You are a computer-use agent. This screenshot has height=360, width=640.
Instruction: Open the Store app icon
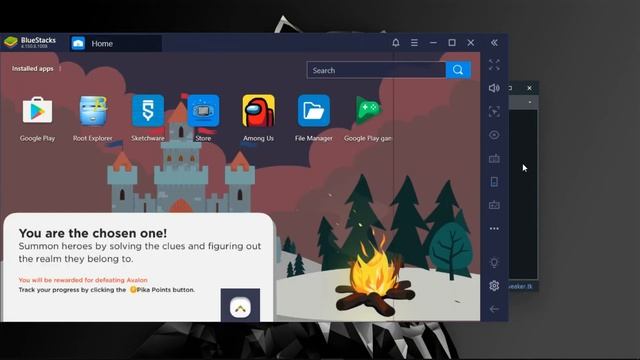[203, 111]
